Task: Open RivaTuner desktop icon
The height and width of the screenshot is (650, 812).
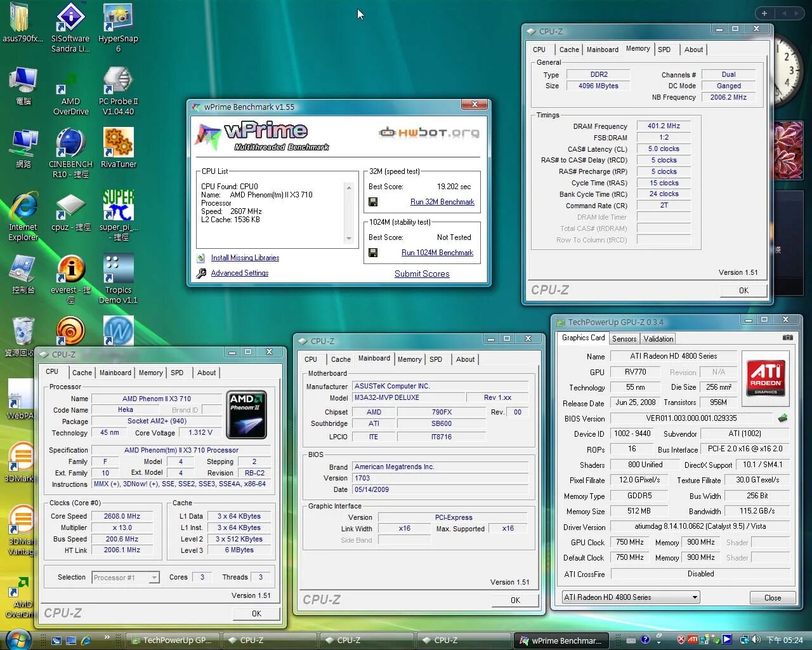Action: click(x=118, y=148)
